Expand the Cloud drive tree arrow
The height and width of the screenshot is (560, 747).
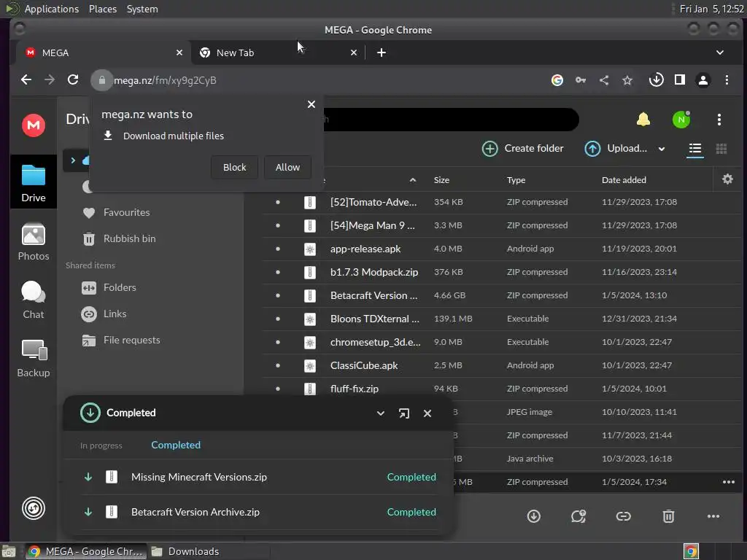tap(73, 160)
